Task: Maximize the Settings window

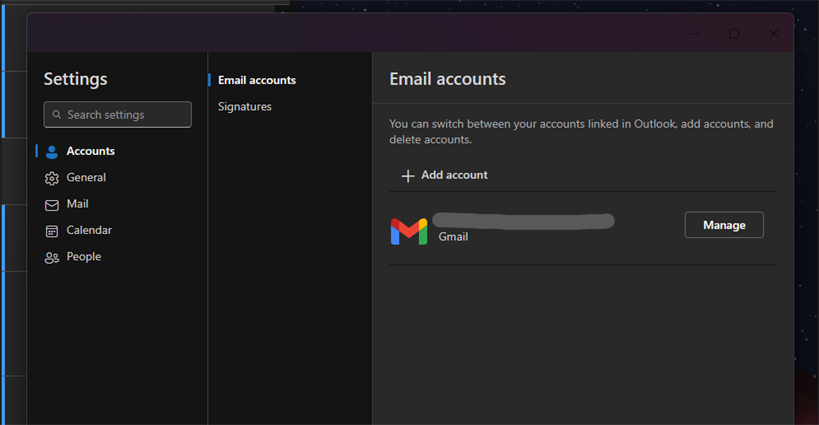Action: (x=734, y=33)
